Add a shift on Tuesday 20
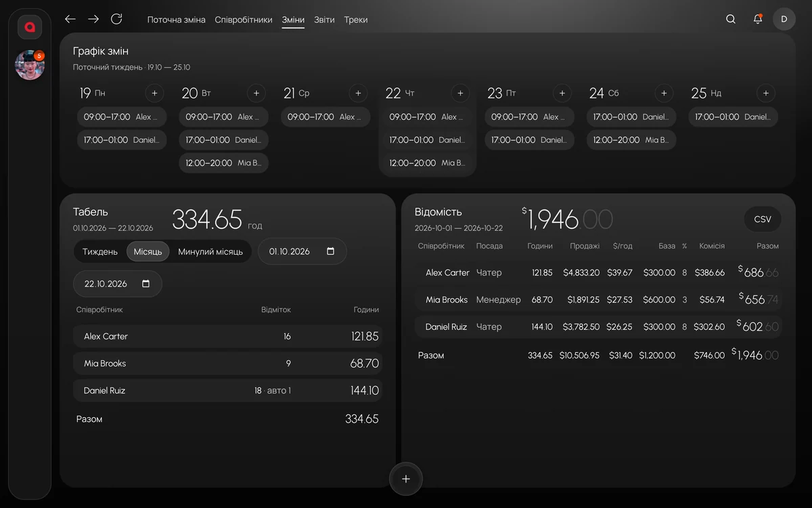The height and width of the screenshot is (508, 812). pos(256,93)
